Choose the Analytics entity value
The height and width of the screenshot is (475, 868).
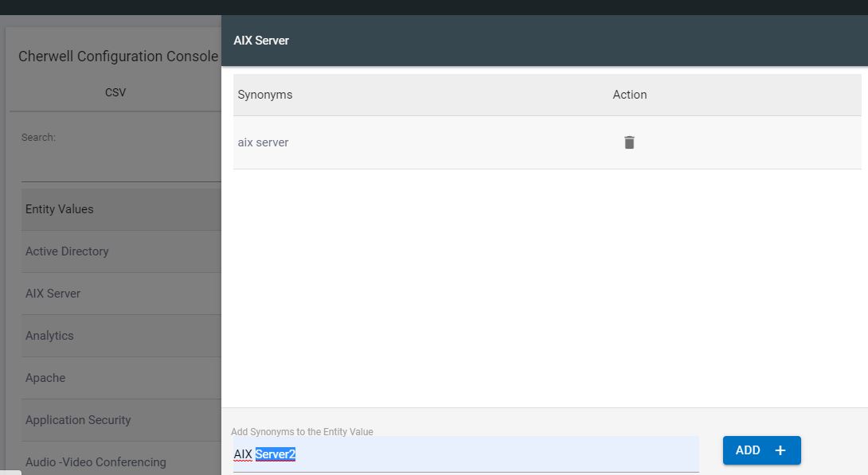[49, 336]
